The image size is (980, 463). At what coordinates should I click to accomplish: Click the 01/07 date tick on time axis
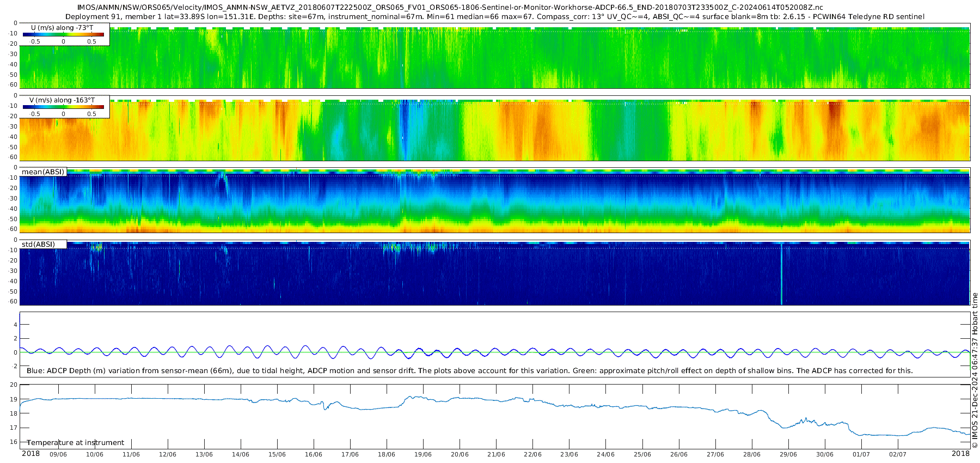point(861,454)
